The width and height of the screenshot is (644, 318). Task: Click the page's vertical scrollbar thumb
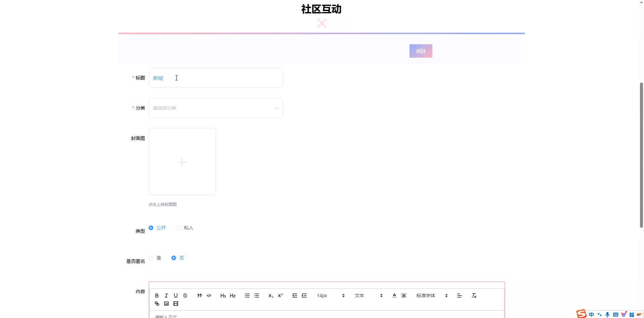[641, 155]
